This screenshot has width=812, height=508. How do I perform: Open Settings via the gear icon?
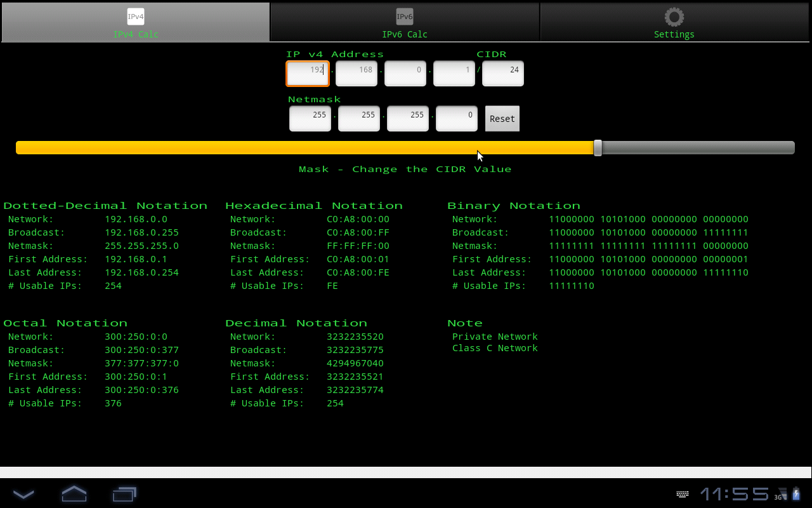(x=674, y=17)
